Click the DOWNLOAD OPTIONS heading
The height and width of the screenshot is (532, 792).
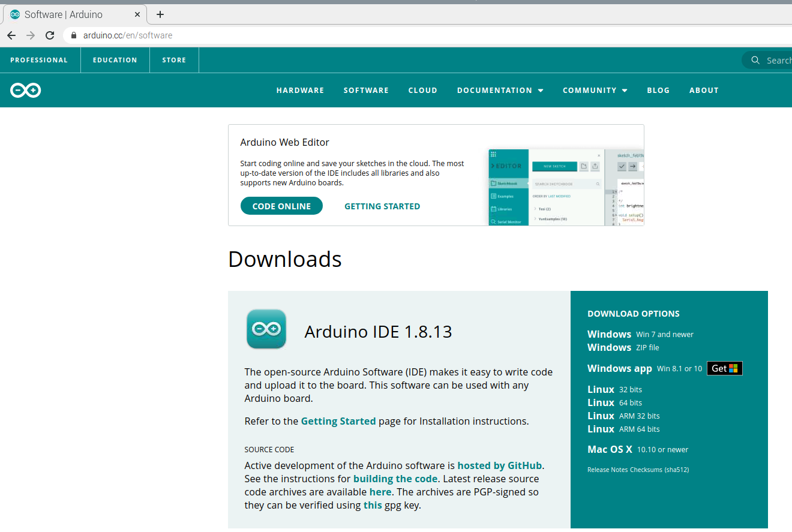click(x=634, y=314)
